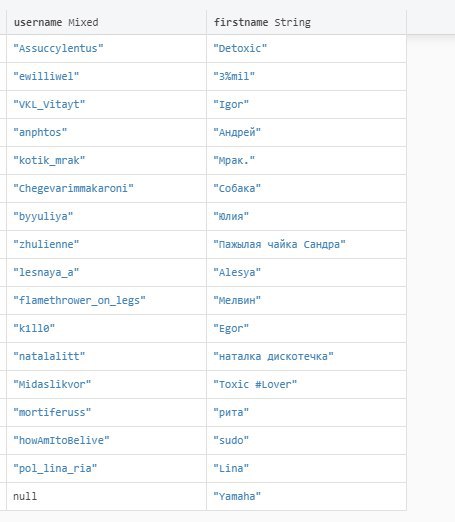This screenshot has height=522, width=455.
Task: Select the "Chegevarimmakaroni" username value
Action: (x=73, y=188)
